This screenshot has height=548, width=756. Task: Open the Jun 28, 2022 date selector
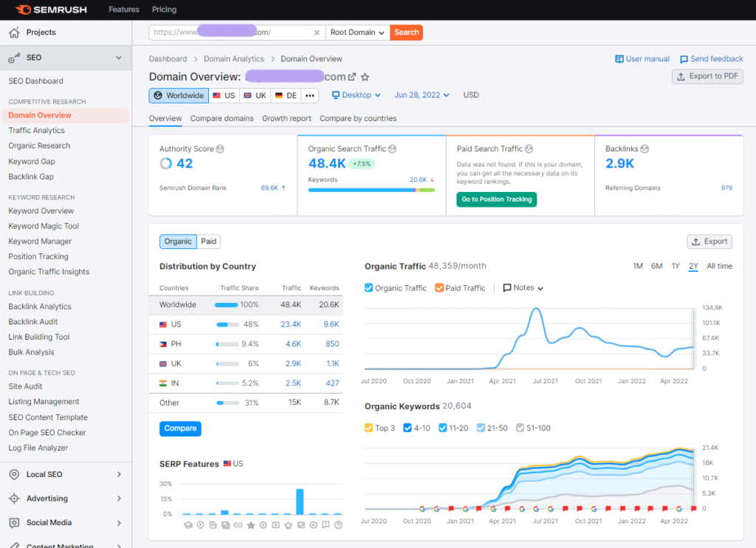click(x=422, y=95)
